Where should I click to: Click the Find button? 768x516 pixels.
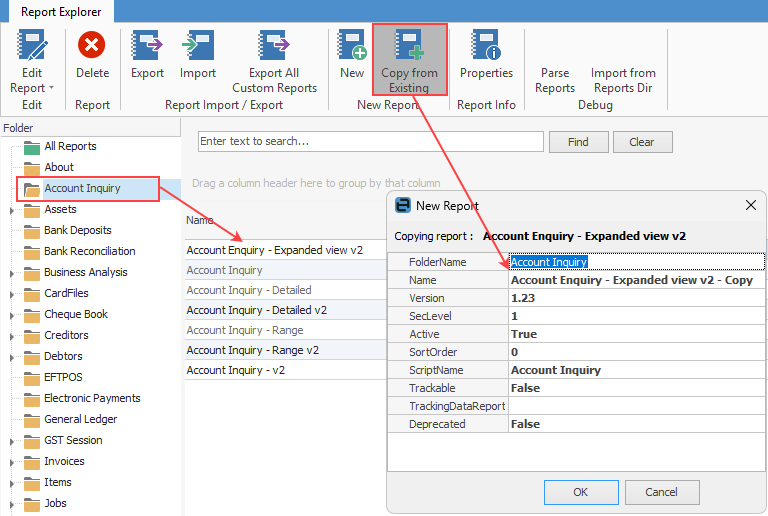pos(578,142)
